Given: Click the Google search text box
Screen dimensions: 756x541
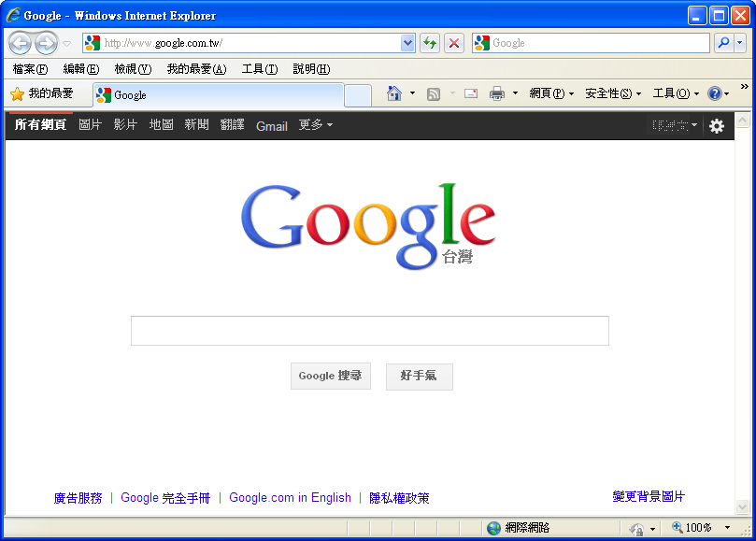Looking at the screenshot, I should click(x=369, y=331).
